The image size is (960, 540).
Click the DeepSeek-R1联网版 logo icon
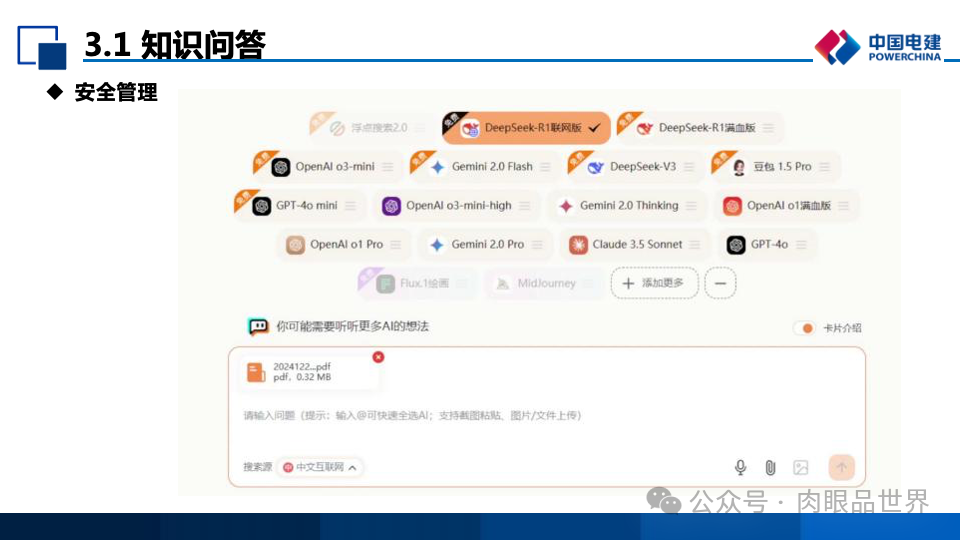pyautogui.click(x=470, y=129)
